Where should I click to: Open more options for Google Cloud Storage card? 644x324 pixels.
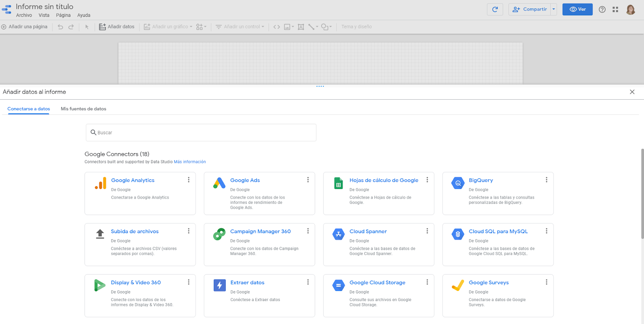(x=427, y=282)
